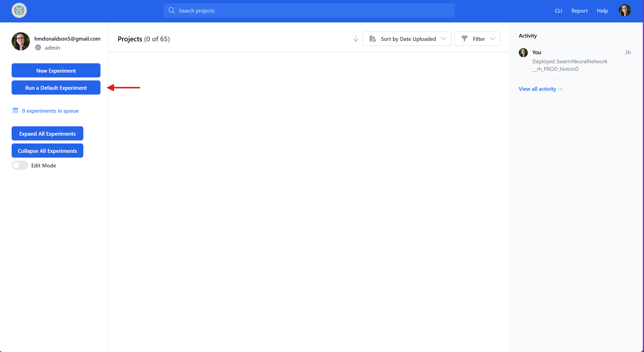Screen dimensions: 644x352
Task: Click the search magnifier icon
Action: (x=172, y=10)
